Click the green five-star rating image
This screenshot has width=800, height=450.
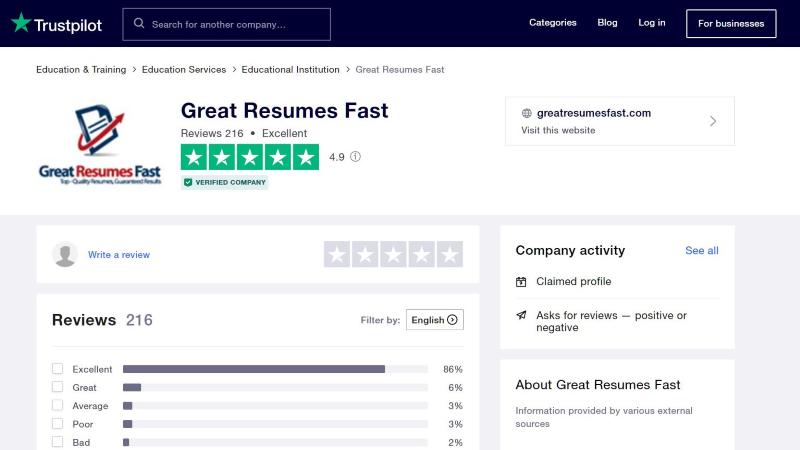(250, 157)
